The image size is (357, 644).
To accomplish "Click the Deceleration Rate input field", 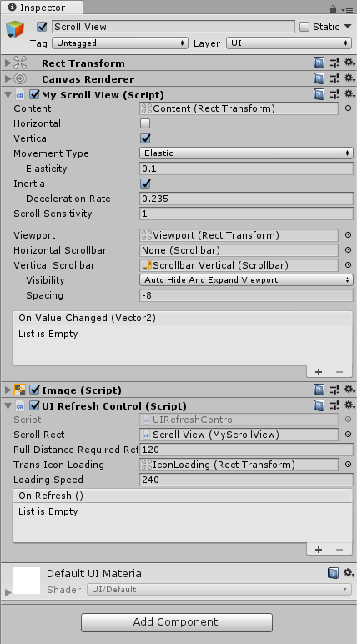I will coord(247,199).
